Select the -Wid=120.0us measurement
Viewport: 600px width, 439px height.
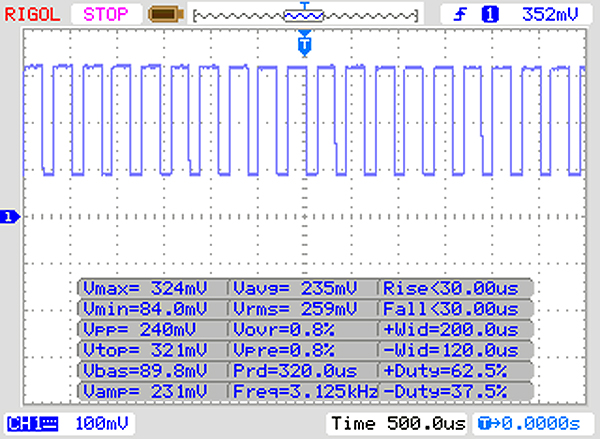click(455, 350)
